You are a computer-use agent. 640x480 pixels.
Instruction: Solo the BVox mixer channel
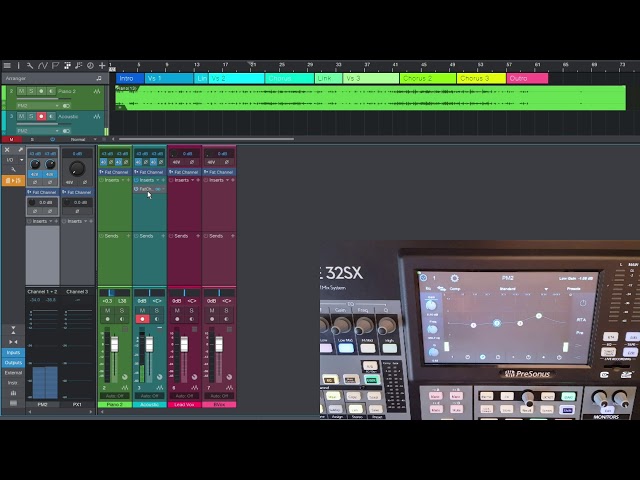tap(226, 311)
